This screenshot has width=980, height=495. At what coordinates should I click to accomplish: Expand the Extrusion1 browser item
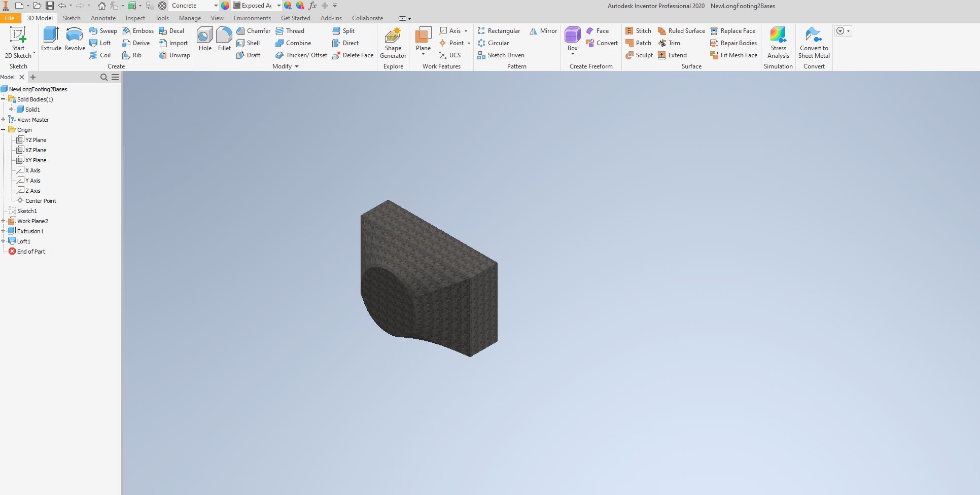(4, 231)
